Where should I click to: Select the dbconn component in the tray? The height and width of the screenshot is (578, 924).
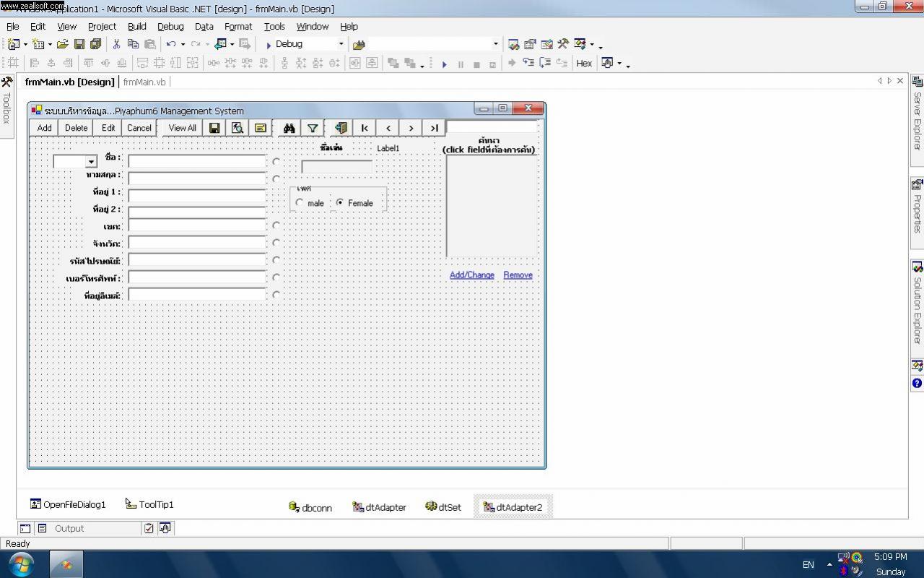[x=310, y=507]
